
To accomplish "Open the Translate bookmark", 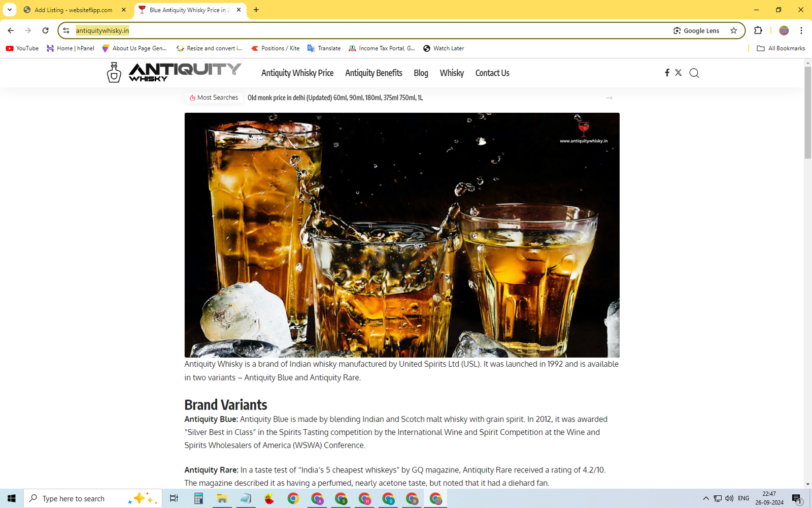I will [x=324, y=48].
